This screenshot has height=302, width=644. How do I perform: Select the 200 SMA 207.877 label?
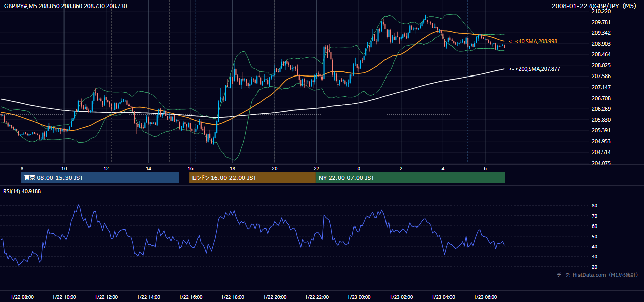click(x=535, y=69)
